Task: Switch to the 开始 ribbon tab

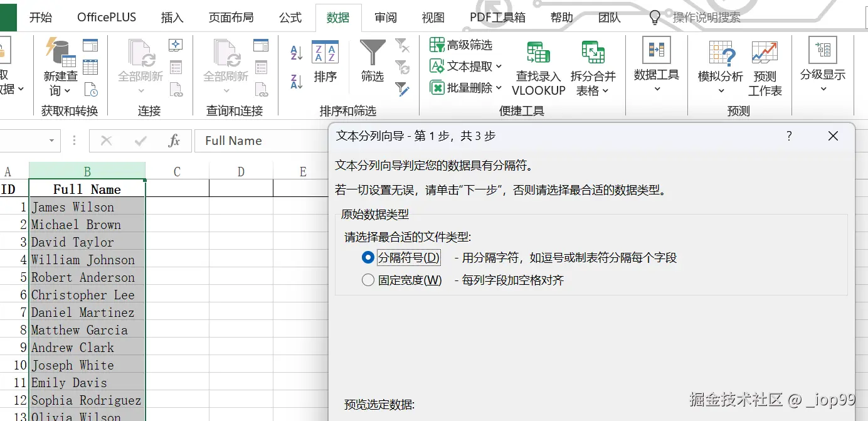Action: pyautogui.click(x=41, y=17)
